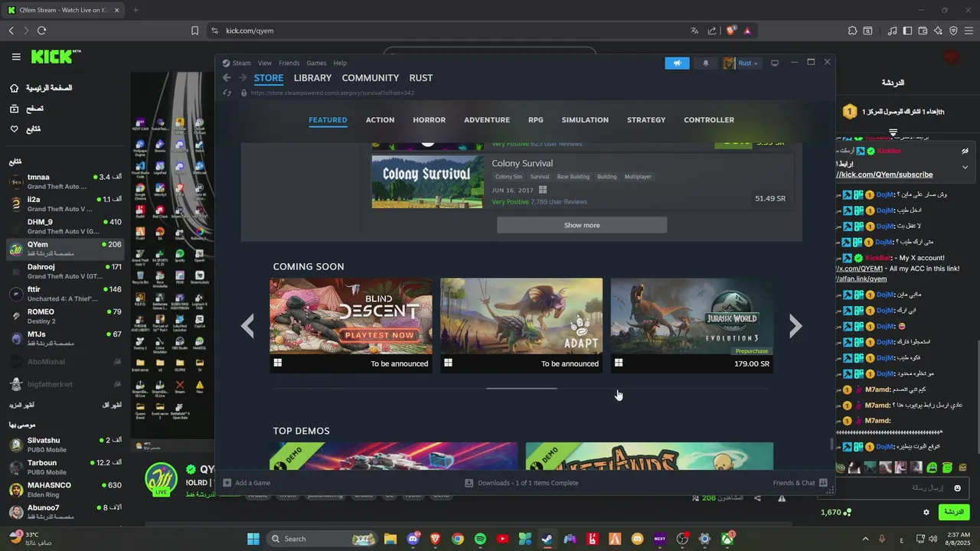Screen dimensions: 980x551
Task: Click the Brave VPN shield icon
Action: click(x=953, y=31)
